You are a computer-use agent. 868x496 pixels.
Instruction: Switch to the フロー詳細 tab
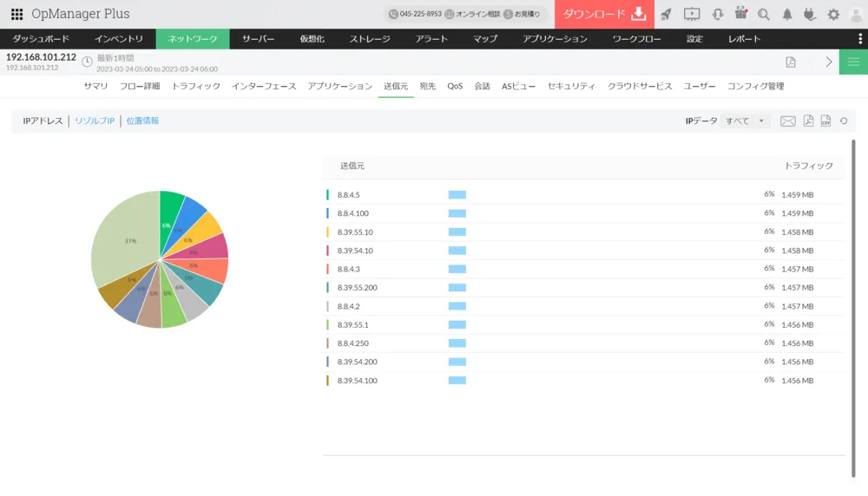140,86
